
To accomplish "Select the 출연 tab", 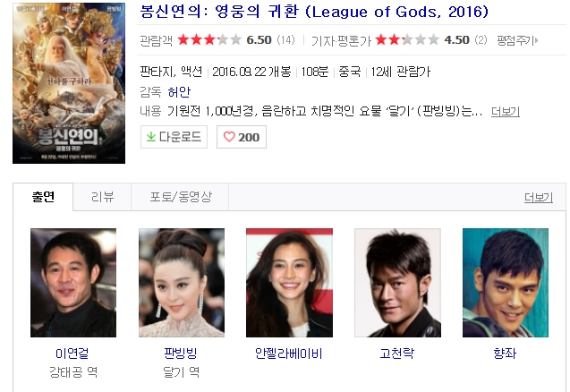I will pos(43,197).
